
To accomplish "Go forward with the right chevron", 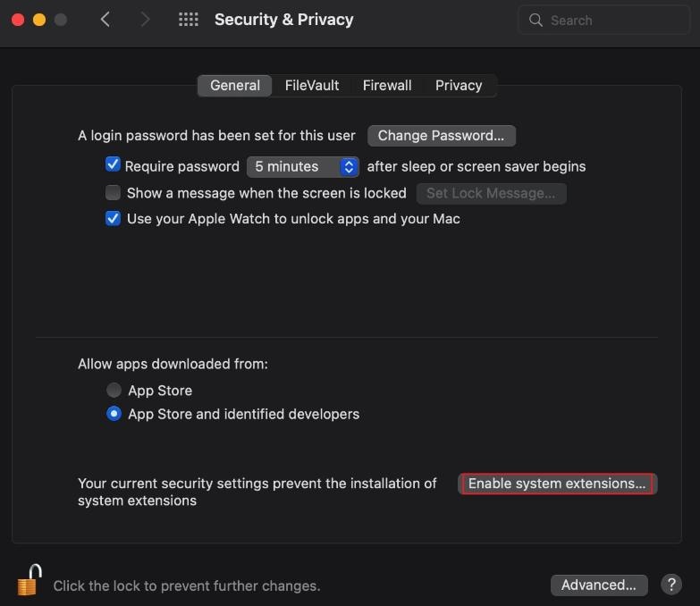I will point(147,20).
